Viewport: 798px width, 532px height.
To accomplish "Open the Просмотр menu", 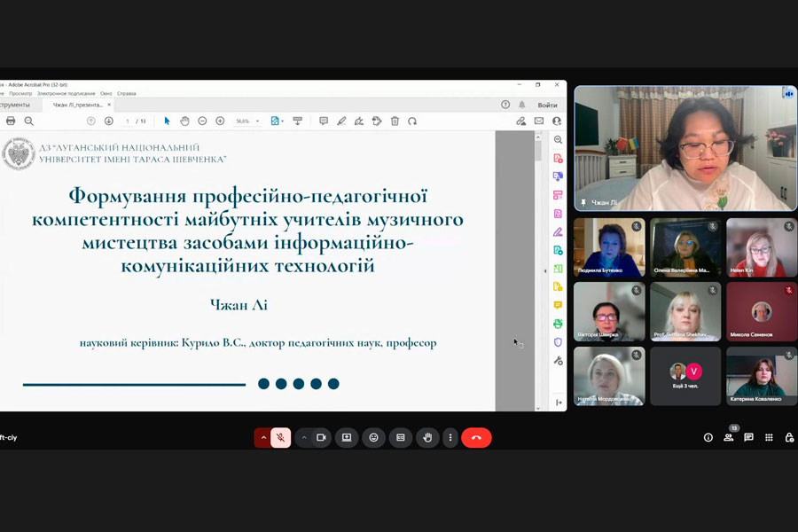I will tap(20, 93).
